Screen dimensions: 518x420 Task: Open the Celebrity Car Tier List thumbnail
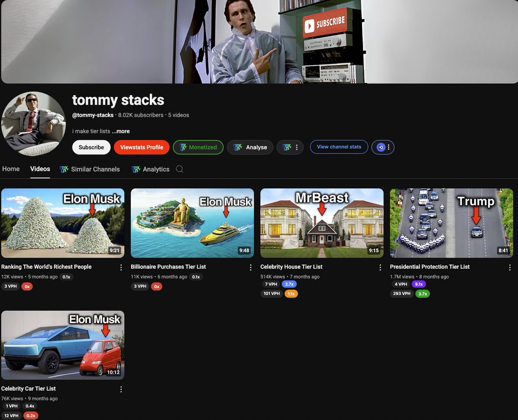tap(63, 345)
